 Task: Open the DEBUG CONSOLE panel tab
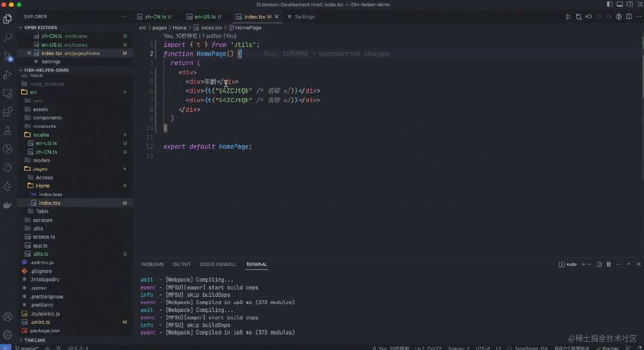(217, 265)
